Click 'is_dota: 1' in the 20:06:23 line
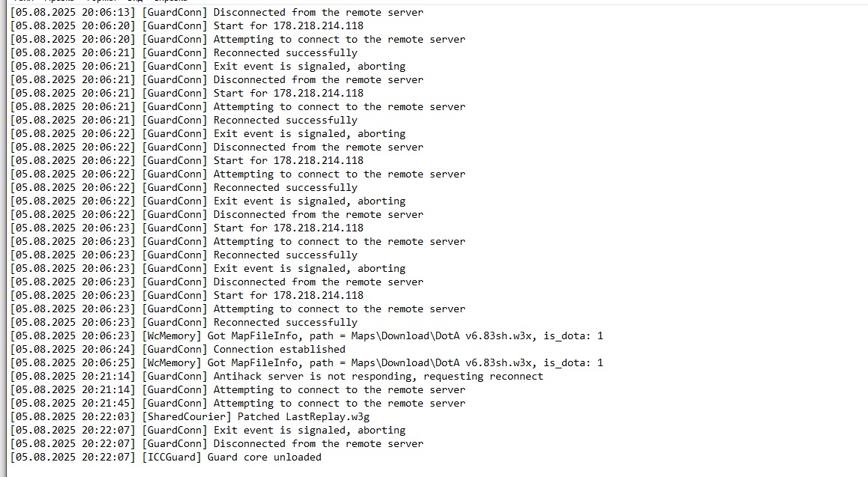 (x=573, y=336)
